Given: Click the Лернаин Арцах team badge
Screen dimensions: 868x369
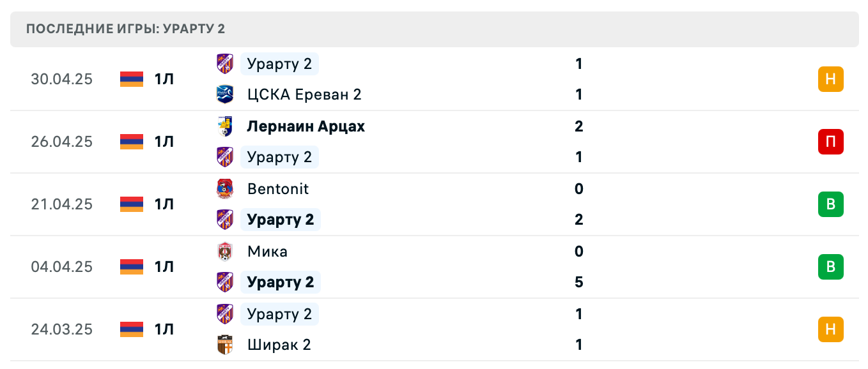Looking at the screenshot, I should (224, 126).
